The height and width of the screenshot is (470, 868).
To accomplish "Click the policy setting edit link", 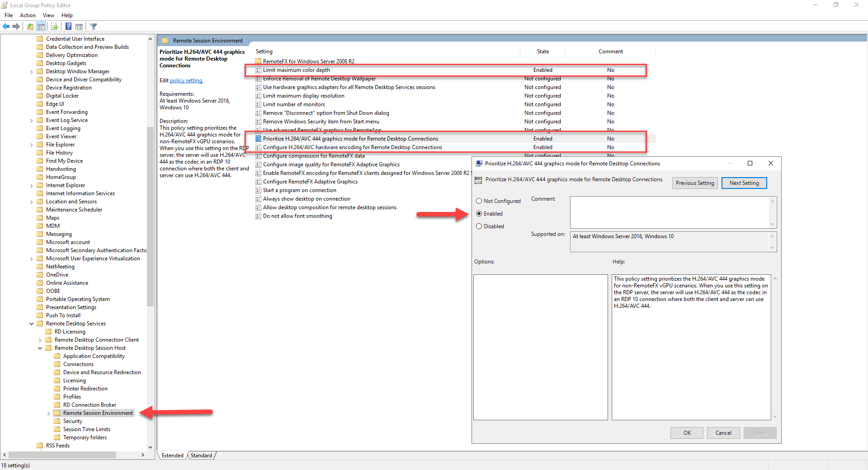I will 186,80.
